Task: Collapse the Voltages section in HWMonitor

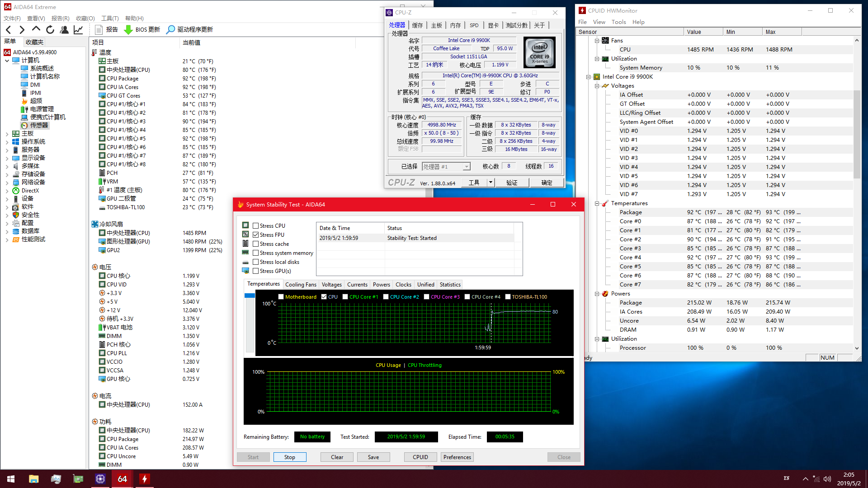Action: coord(597,86)
